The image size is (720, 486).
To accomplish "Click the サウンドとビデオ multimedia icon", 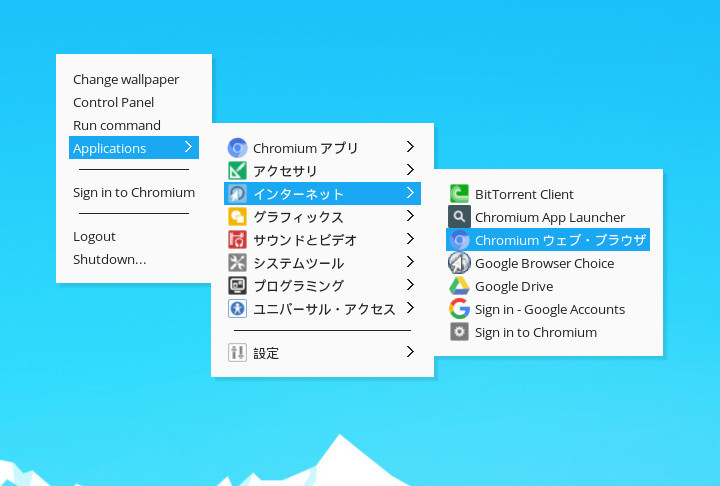I will pos(237,240).
